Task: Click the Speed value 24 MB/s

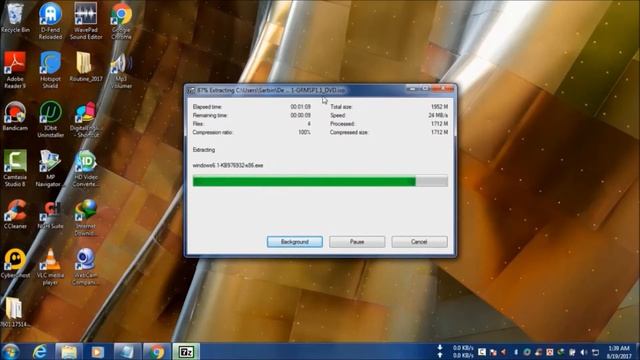Action: [438, 115]
